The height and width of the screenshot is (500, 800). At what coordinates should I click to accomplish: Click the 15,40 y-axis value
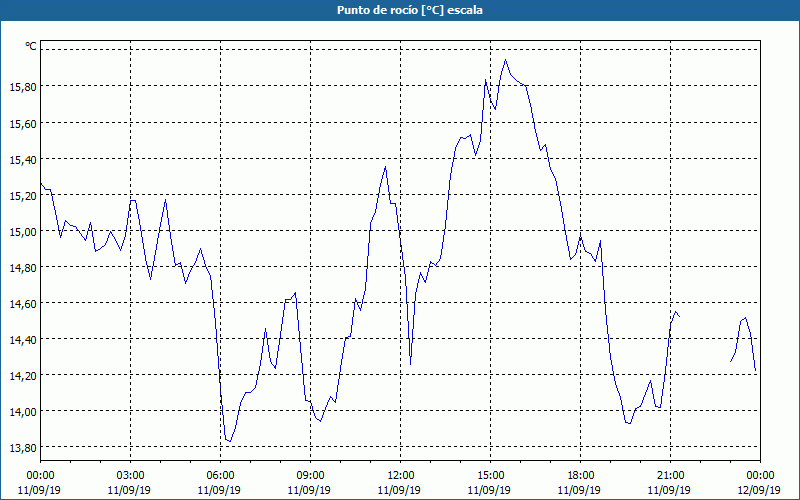tap(23, 160)
